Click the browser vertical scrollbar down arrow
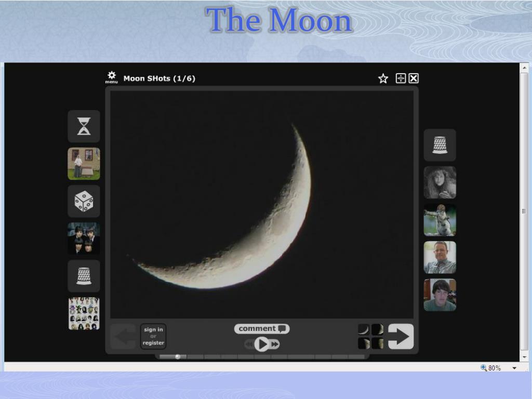Viewport: 532px width, 399px height. pyautogui.click(x=525, y=357)
